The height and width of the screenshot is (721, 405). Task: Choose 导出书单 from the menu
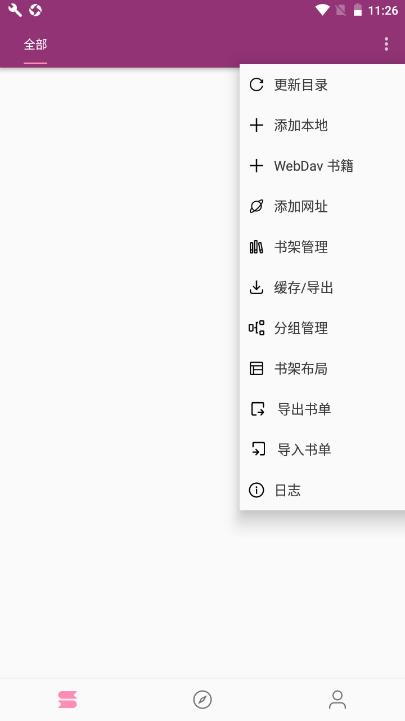click(x=322, y=409)
